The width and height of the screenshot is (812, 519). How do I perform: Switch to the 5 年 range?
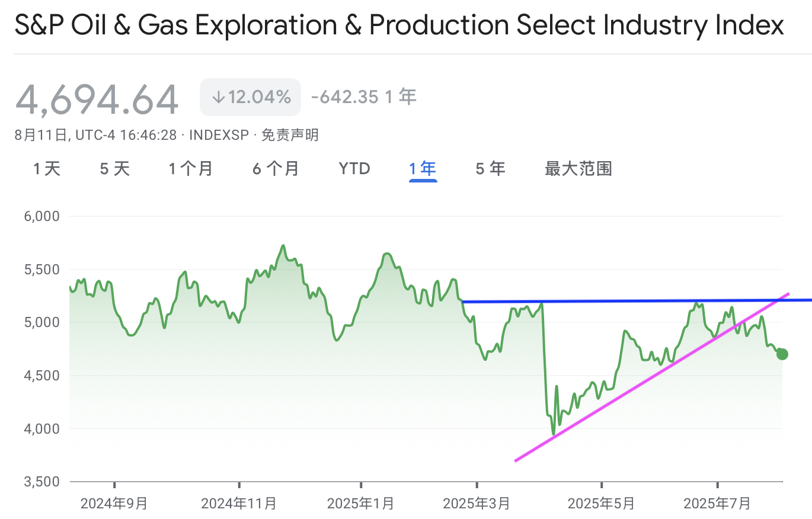pos(490,169)
